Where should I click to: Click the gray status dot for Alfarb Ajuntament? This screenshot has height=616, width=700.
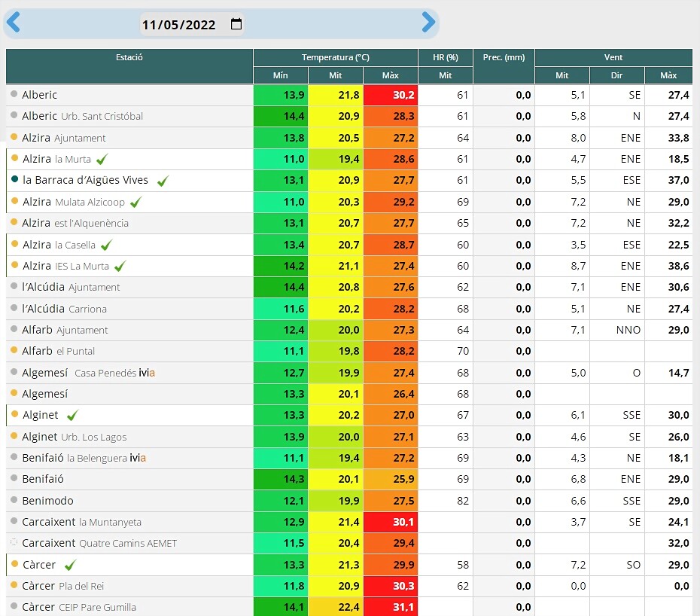click(x=14, y=329)
